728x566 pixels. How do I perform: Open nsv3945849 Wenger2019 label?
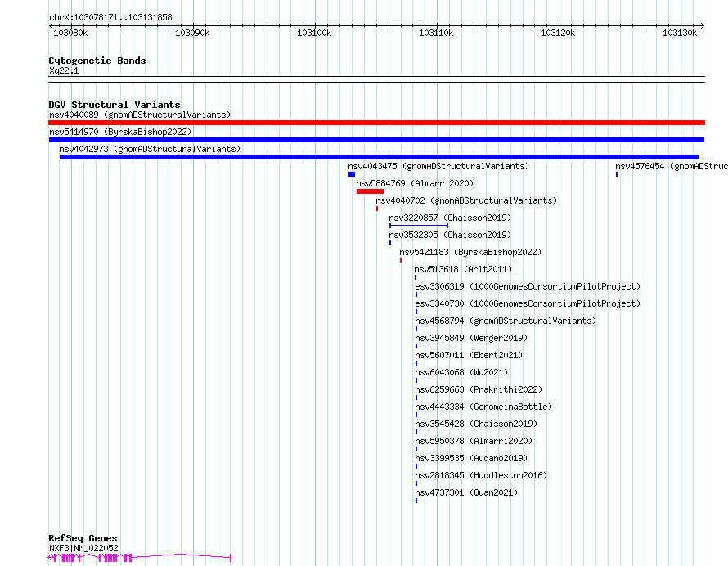(x=471, y=338)
